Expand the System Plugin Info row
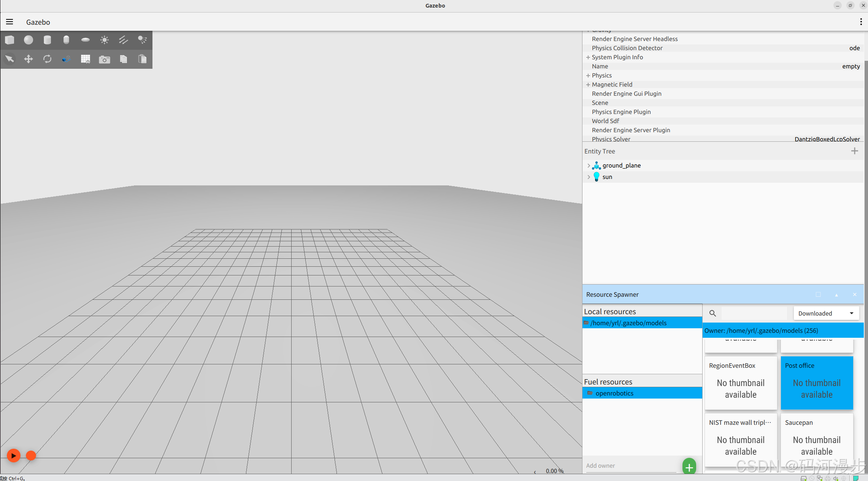This screenshot has height=481, width=868. click(x=588, y=57)
